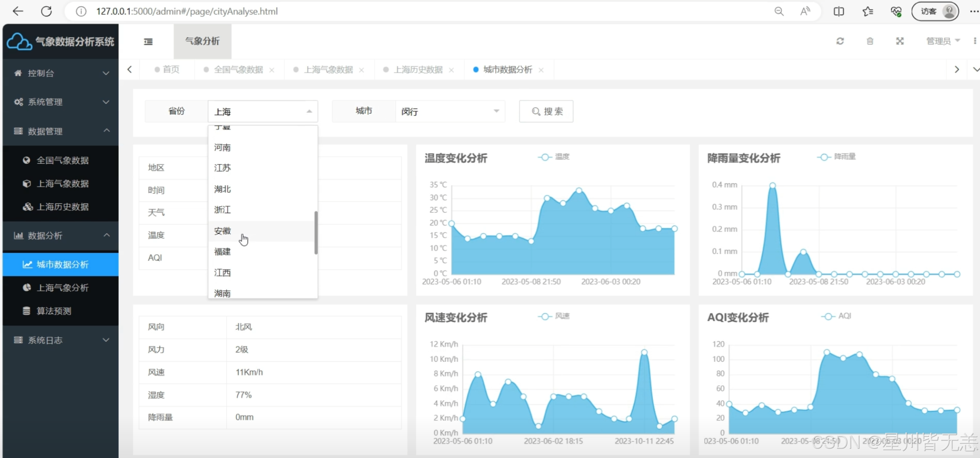Click the sidebar collapse menu icon
This screenshot has height=458, width=980.
coord(148,41)
